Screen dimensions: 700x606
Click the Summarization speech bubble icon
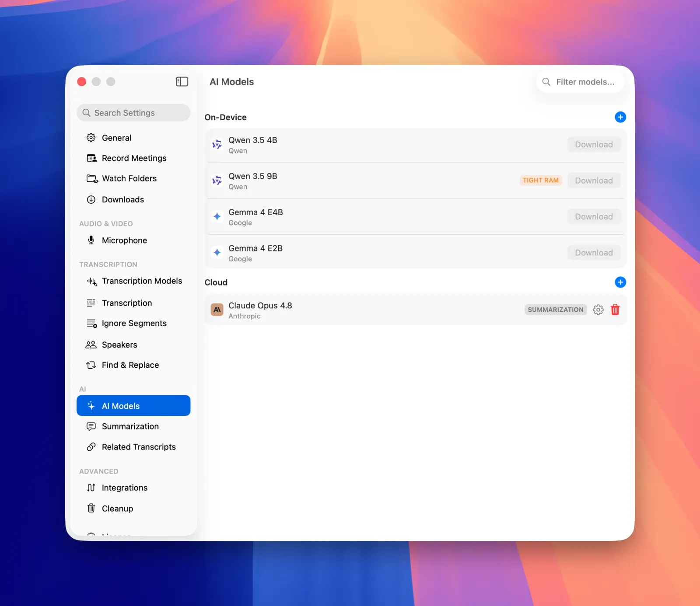tap(91, 426)
